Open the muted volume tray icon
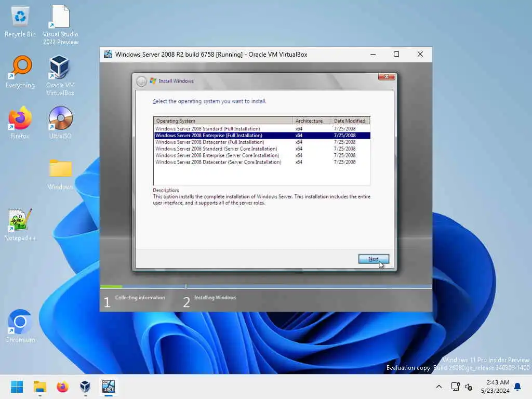 (x=469, y=387)
